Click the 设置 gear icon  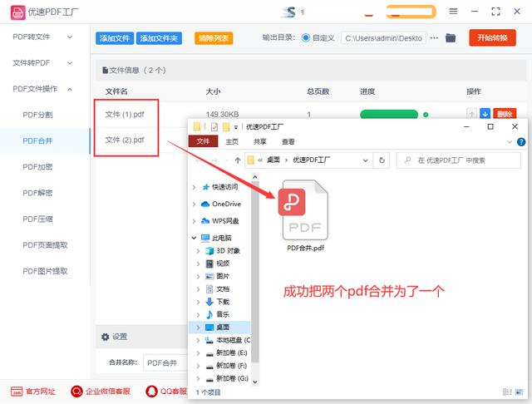pyautogui.click(x=106, y=337)
